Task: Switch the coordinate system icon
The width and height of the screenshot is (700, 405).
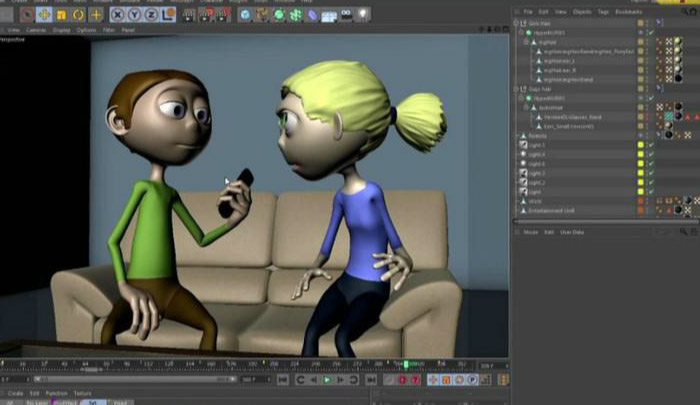Action: point(168,15)
